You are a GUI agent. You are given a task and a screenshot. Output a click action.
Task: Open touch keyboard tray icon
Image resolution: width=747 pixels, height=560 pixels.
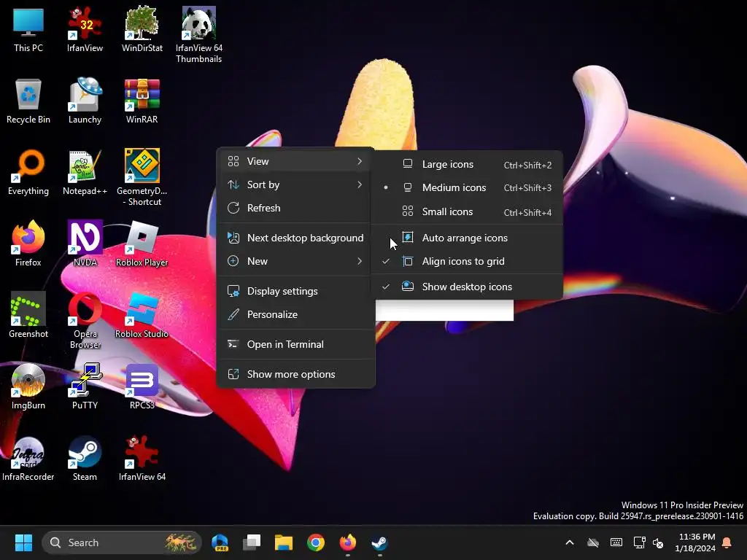tap(616, 542)
